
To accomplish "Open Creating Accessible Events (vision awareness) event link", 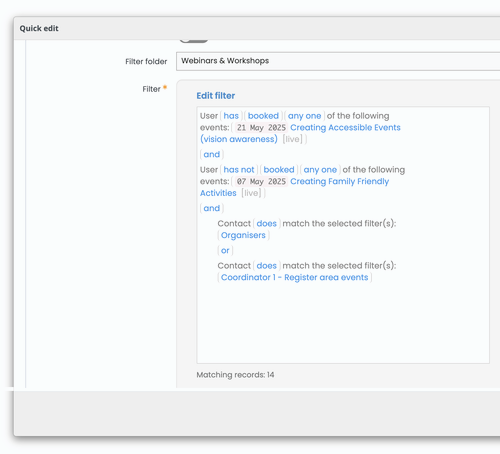I will (300, 133).
